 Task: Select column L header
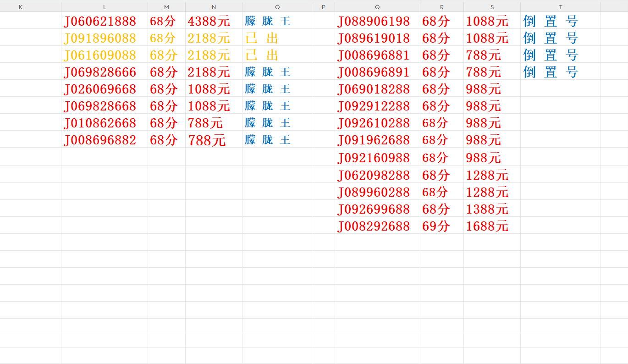(x=105, y=7)
